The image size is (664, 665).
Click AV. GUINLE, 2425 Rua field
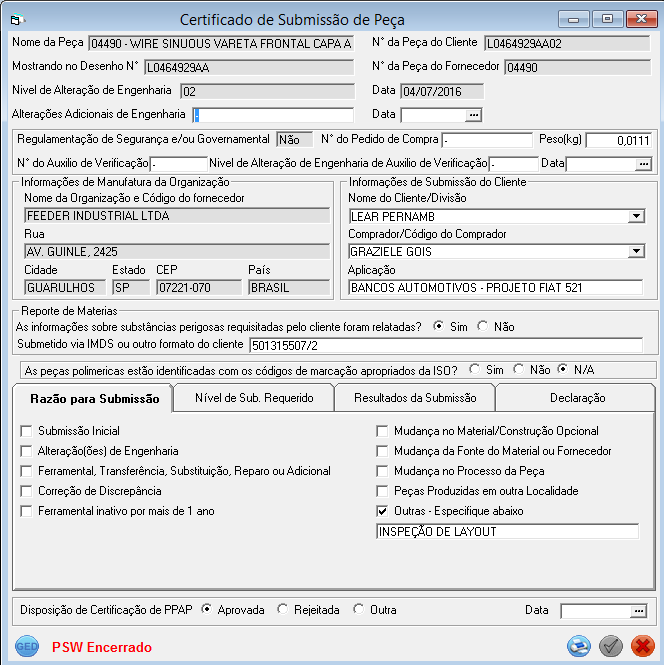(x=177, y=251)
